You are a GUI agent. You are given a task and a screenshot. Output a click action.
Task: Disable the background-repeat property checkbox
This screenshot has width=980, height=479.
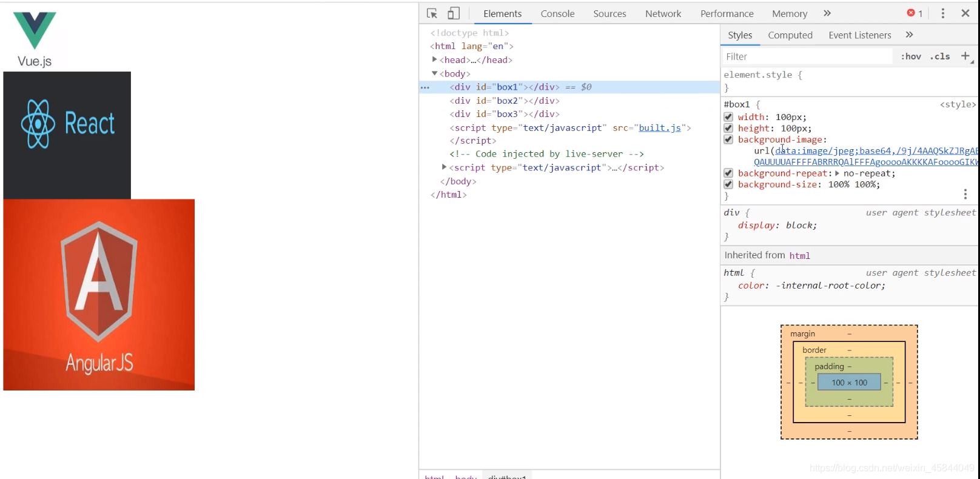tap(728, 173)
